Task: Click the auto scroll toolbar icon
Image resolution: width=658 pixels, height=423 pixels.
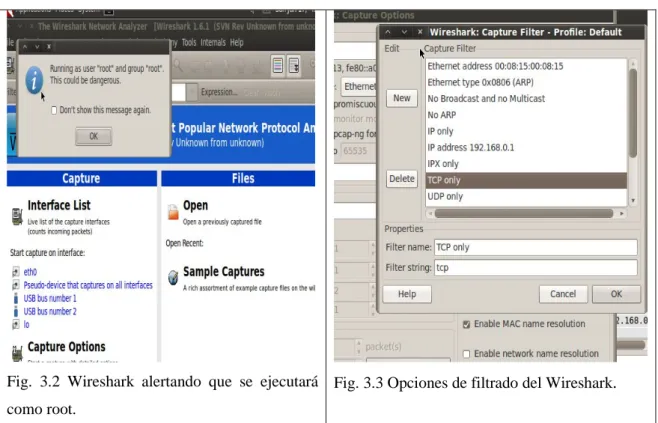Action: tap(294, 65)
